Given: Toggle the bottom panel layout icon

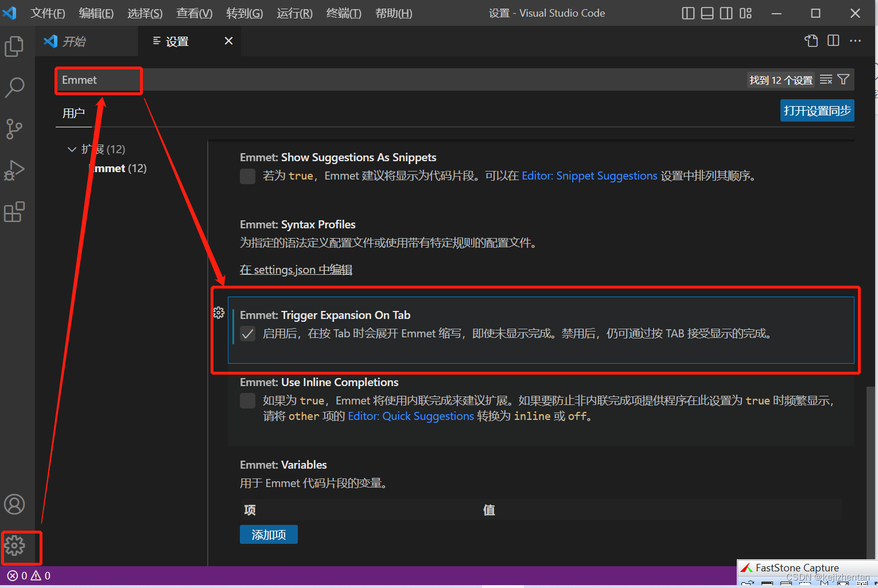Looking at the screenshot, I should pos(707,13).
